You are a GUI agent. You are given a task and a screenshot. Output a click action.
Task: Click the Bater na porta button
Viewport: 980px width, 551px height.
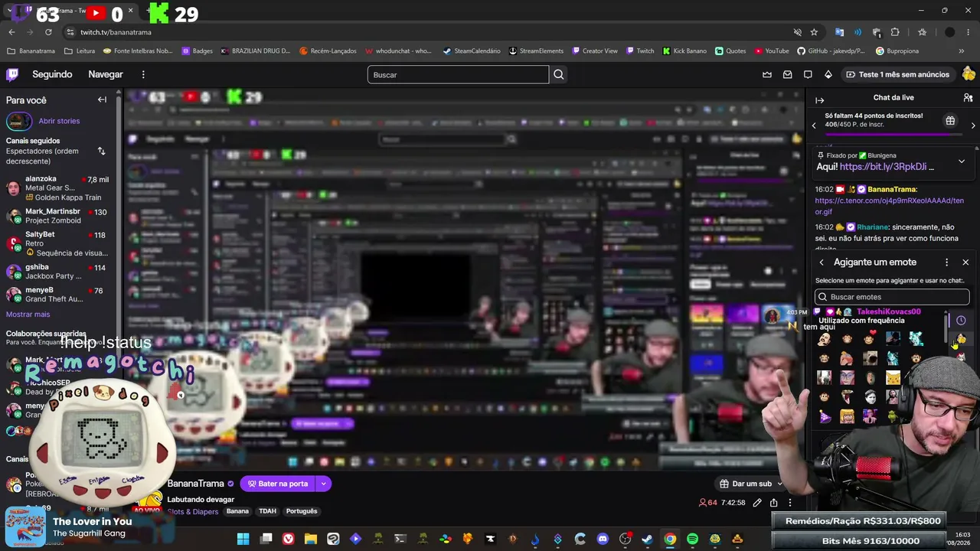point(277,484)
